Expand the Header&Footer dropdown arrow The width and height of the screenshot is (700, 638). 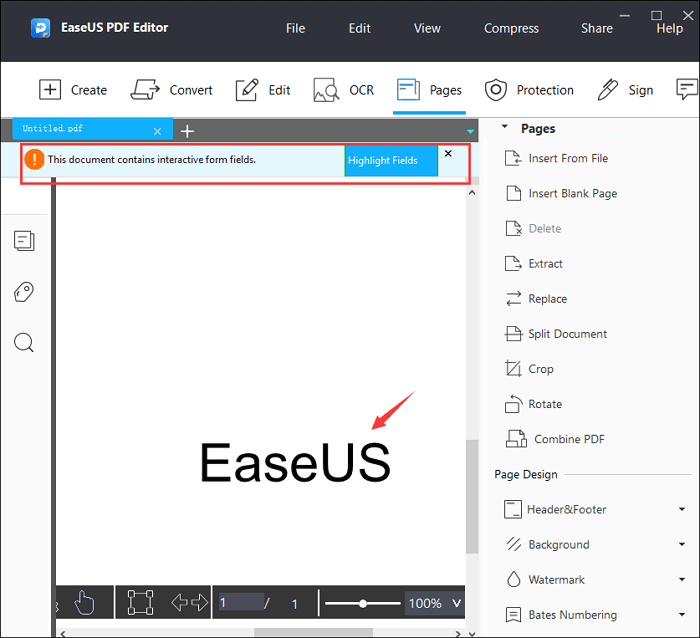coord(682,509)
